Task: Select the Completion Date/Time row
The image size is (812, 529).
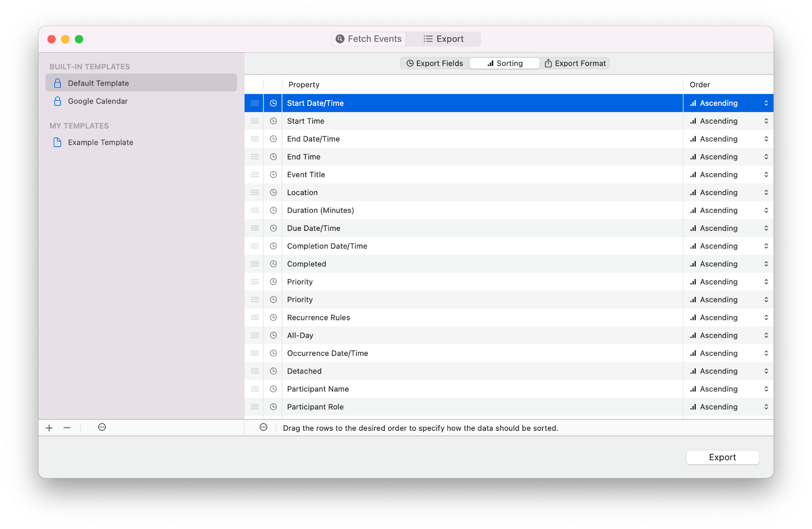Action: point(509,246)
